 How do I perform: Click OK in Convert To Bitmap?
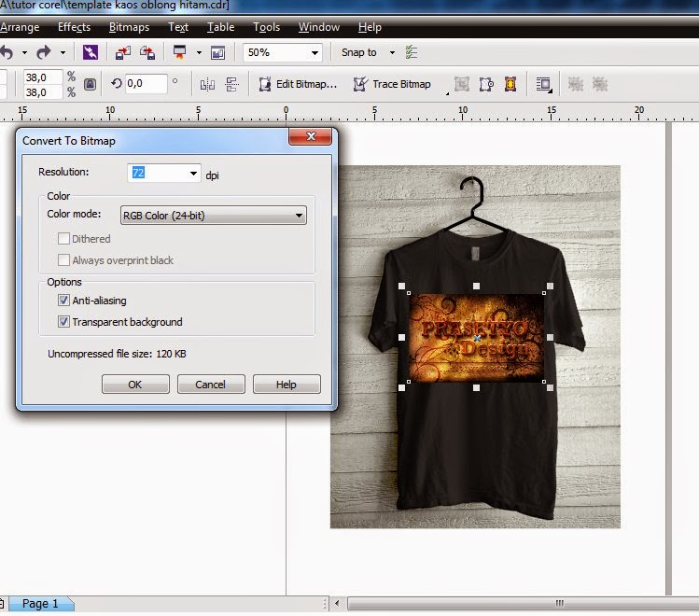[x=135, y=385]
